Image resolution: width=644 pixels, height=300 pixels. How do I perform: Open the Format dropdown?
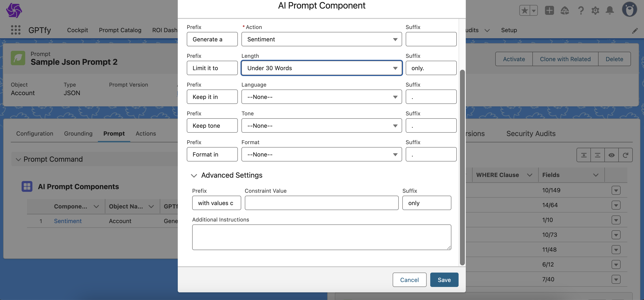click(322, 154)
